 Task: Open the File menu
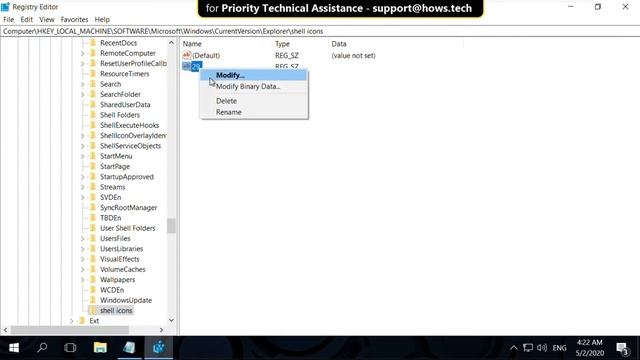pyautogui.click(x=9, y=19)
